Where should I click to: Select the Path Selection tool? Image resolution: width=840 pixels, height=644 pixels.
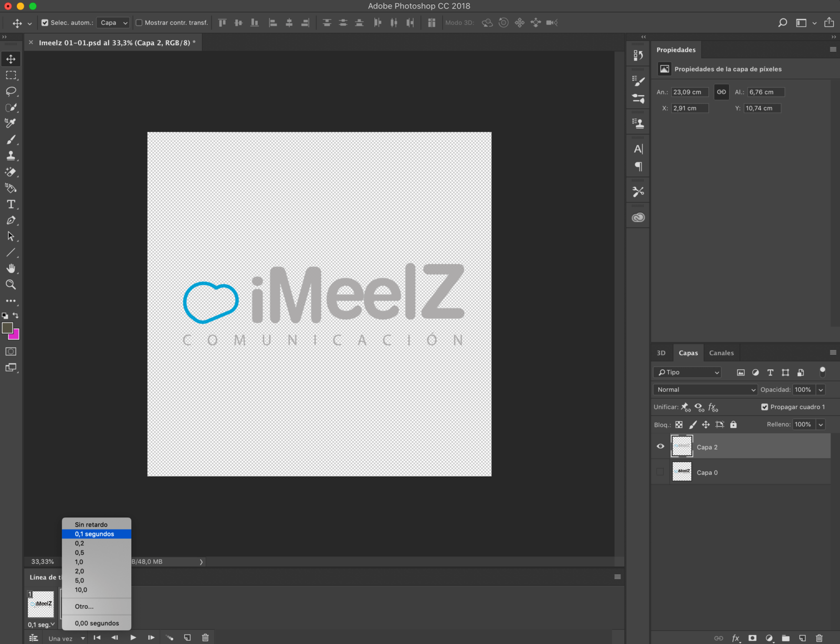(x=11, y=236)
